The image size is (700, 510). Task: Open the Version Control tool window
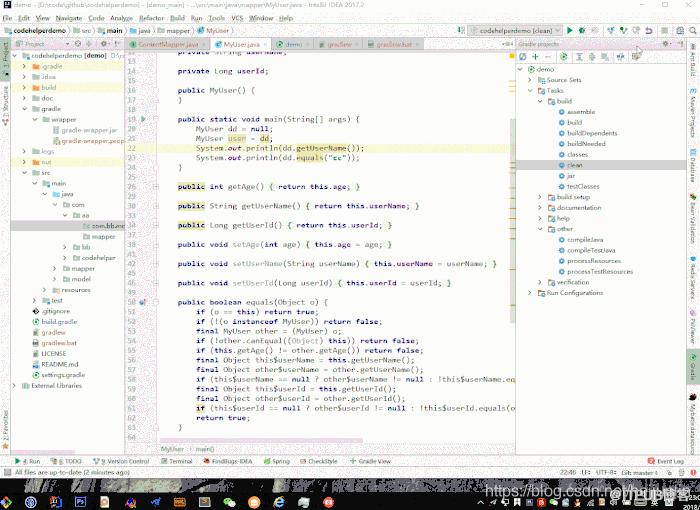click(121, 461)
